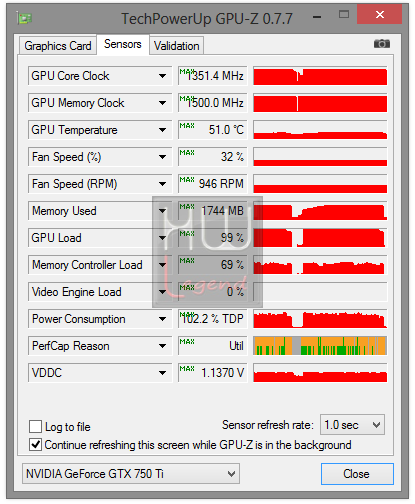
Task: Click the Close button
Action: click(x=357, y=474)
